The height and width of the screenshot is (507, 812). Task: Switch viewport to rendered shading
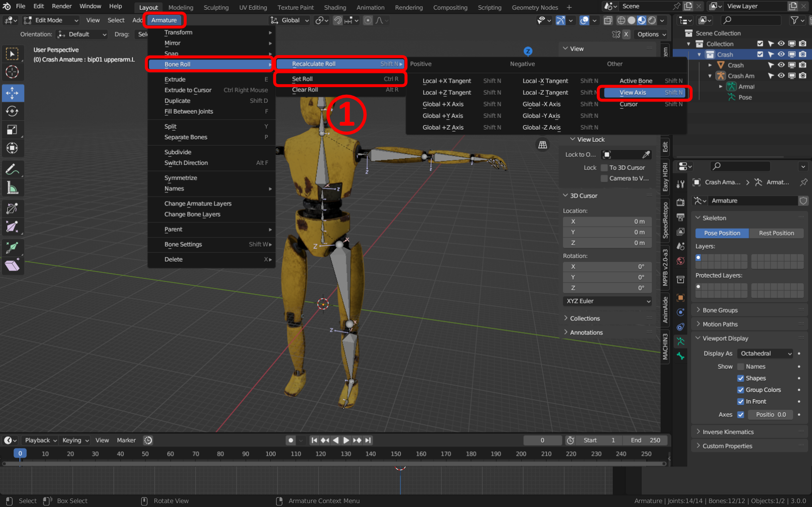(652, 20)
